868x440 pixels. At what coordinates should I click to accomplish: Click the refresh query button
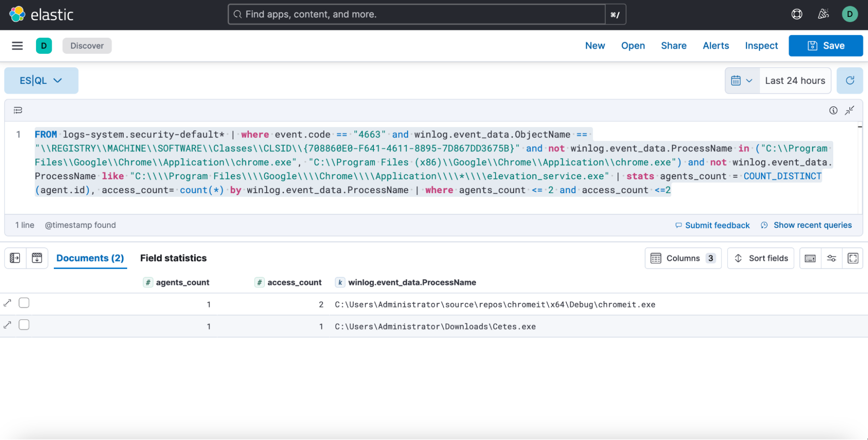849,80
